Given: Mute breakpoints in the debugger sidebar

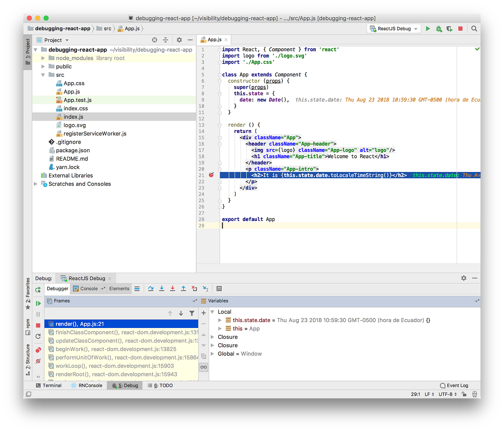Looking at the screenshot, I should pos(37,361).
